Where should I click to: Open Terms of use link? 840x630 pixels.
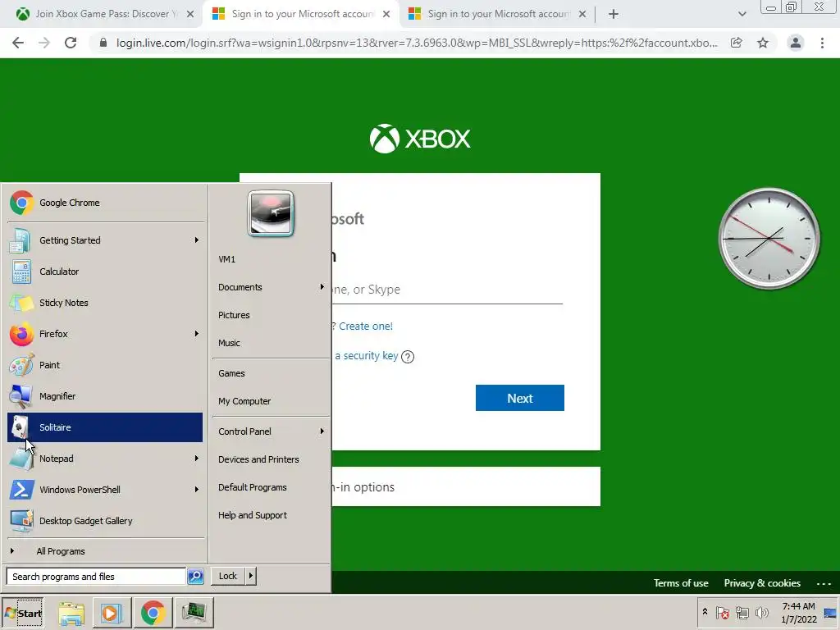[681, 583]
